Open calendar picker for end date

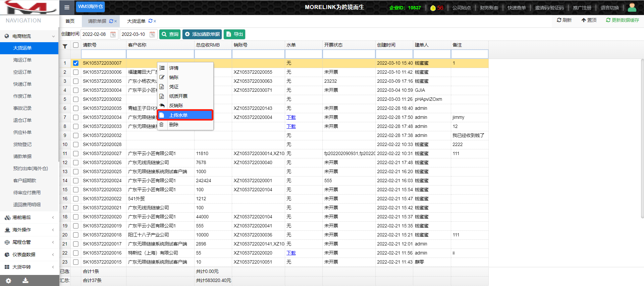coord(152,34)
